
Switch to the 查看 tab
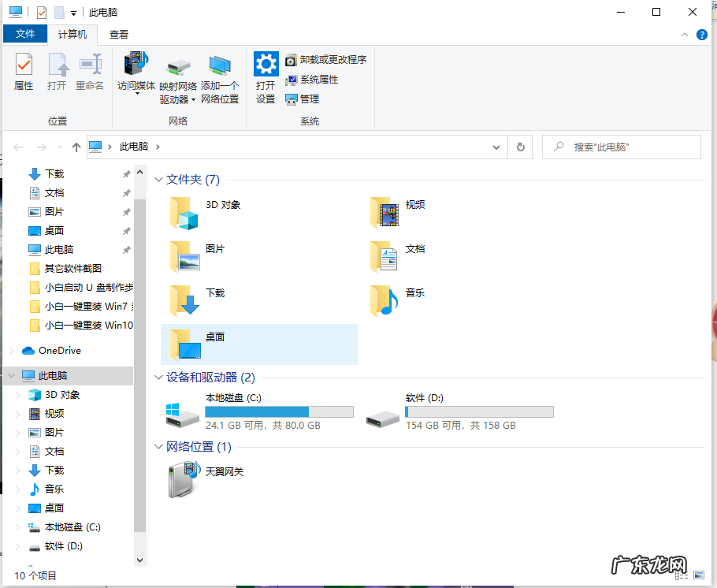119,34
